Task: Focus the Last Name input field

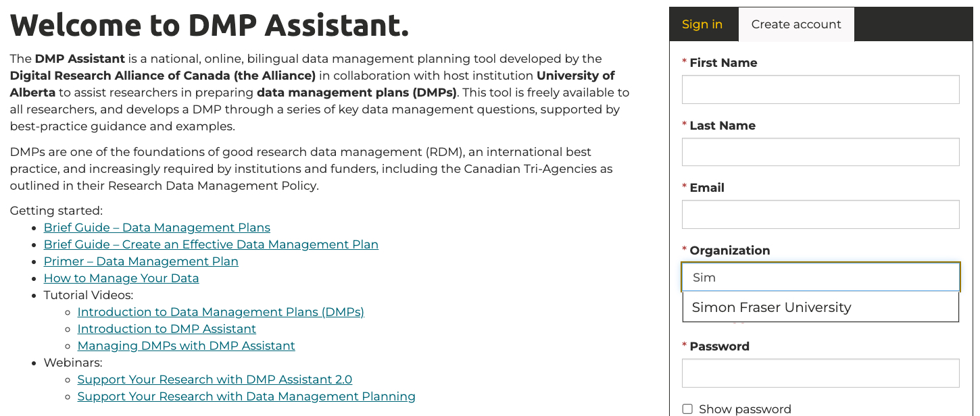Action: [820, 152]
